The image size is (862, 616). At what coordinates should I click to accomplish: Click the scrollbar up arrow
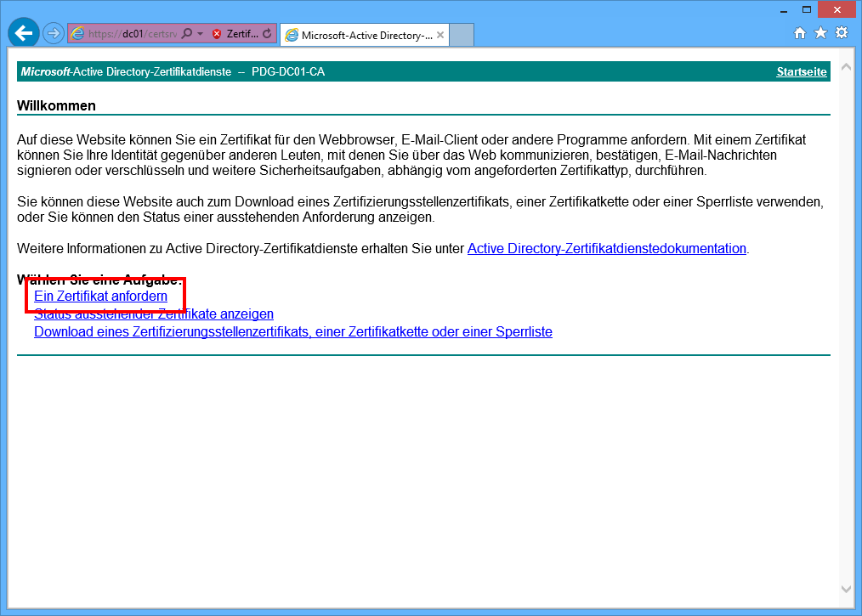pos(846,66)
